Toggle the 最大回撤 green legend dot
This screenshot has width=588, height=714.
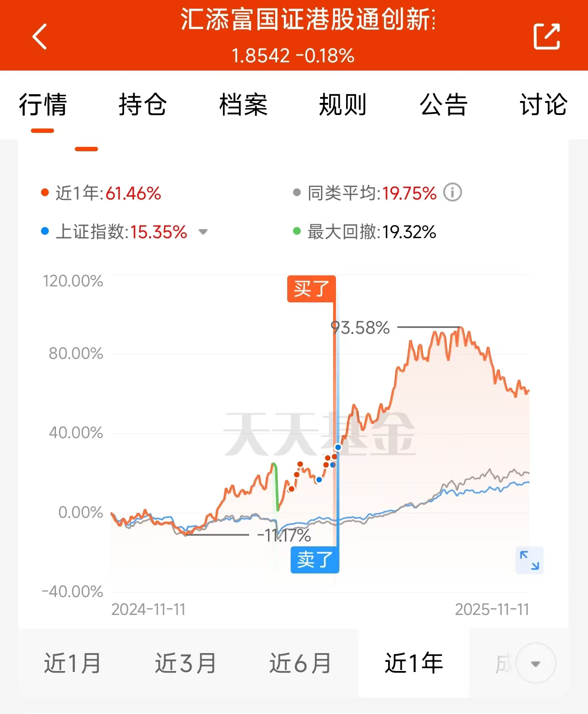point(297,231)
